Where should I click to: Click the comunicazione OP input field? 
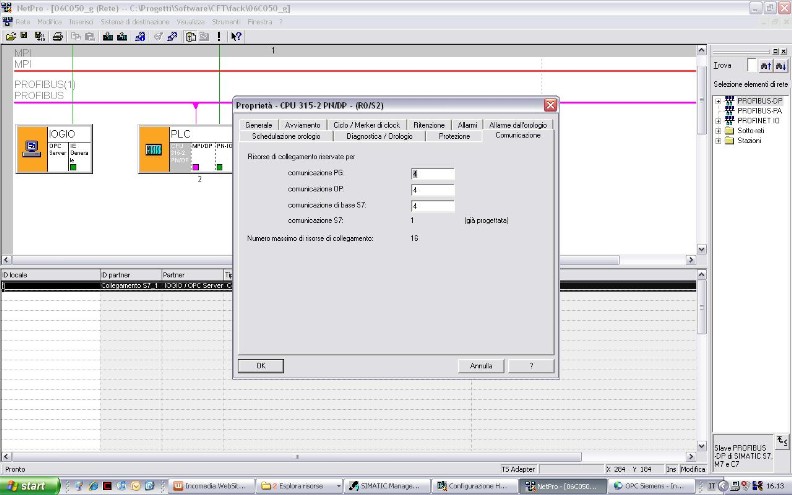click(x=432, y=190)
